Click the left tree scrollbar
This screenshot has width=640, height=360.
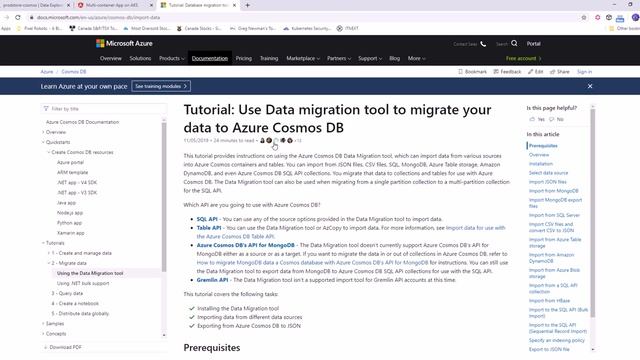pos(164,196)
